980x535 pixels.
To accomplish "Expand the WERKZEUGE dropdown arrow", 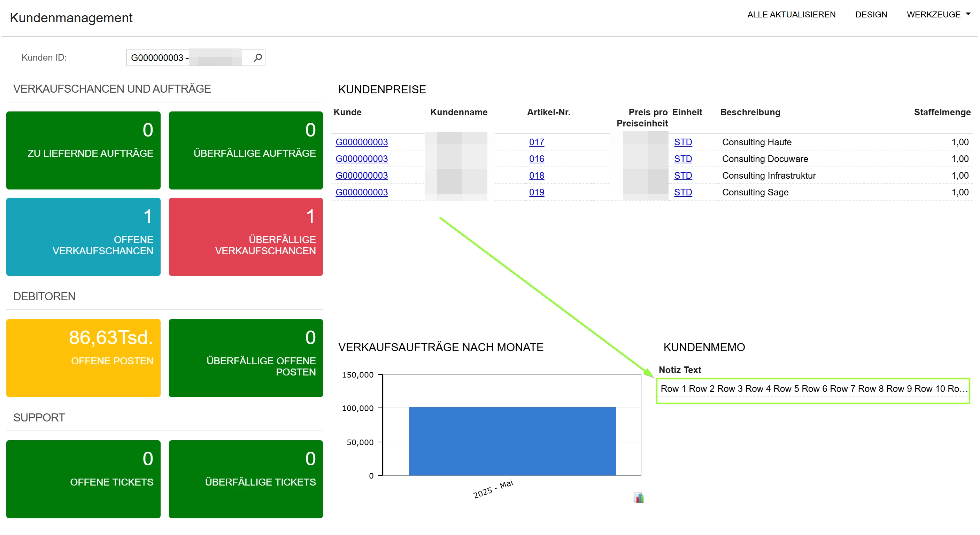I will tap(968, 14).
